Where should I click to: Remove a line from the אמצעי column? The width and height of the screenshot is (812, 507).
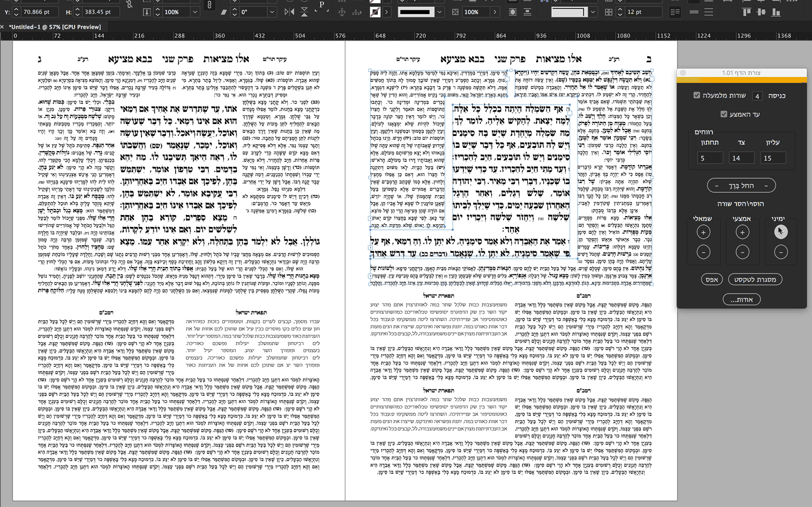pyautogui.click(x=742, y=252)
